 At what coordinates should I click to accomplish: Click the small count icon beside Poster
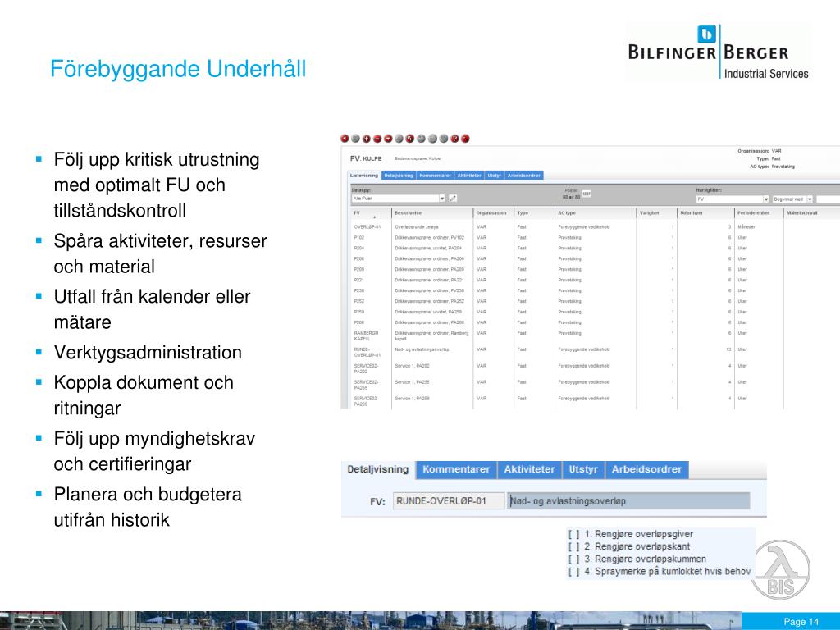coord(586,194)
